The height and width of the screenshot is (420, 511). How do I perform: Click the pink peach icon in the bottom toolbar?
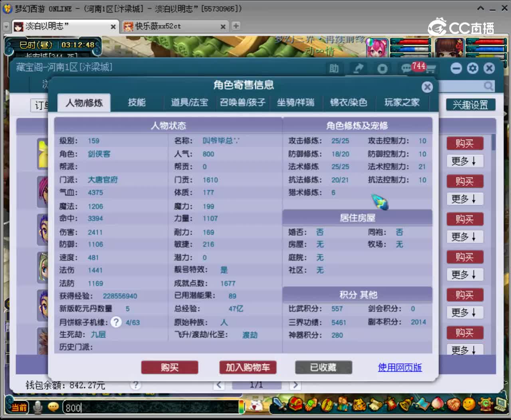pos(438,404)
